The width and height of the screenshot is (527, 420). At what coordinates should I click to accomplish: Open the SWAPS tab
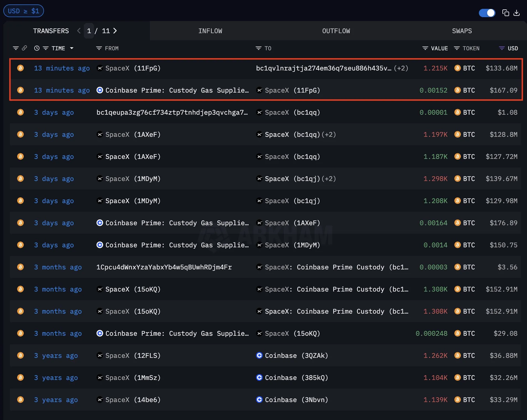[x=462, y=31]
